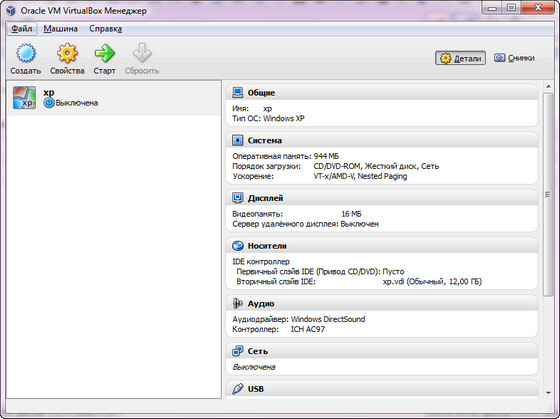Screen dimensions: 560x419
Task: Click the 'Видеопамять:' label
Action: pos(257,214)
